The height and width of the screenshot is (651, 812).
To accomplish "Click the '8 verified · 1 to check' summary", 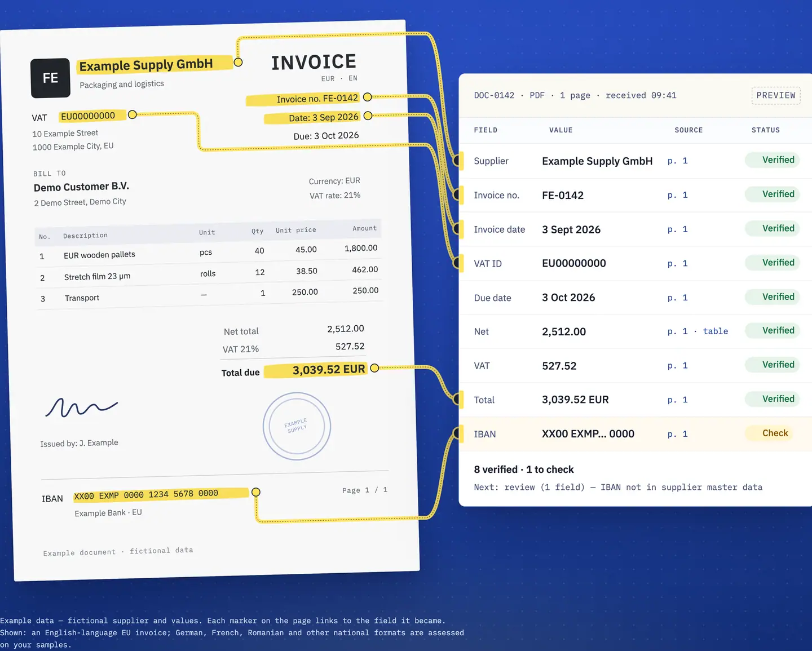I will 524,470.
